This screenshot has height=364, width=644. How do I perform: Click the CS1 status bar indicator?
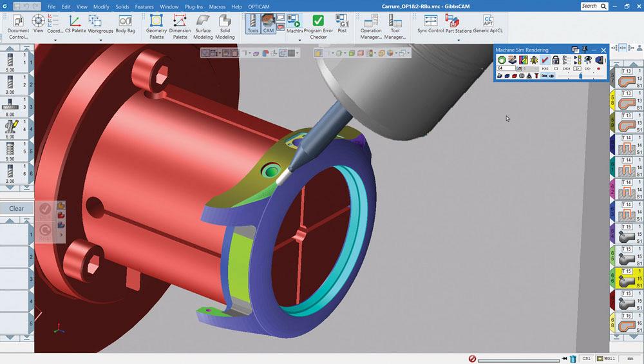[x=586, y=359]
